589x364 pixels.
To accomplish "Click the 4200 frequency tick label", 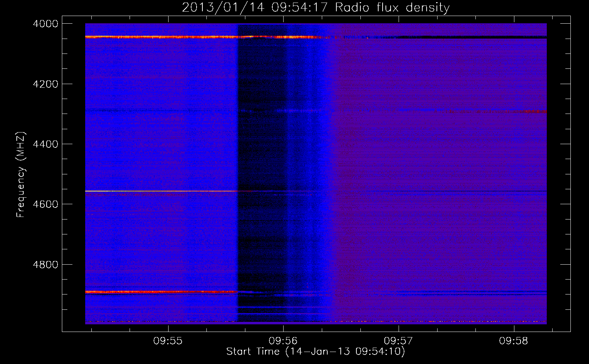I will click(x=46, y=84).
